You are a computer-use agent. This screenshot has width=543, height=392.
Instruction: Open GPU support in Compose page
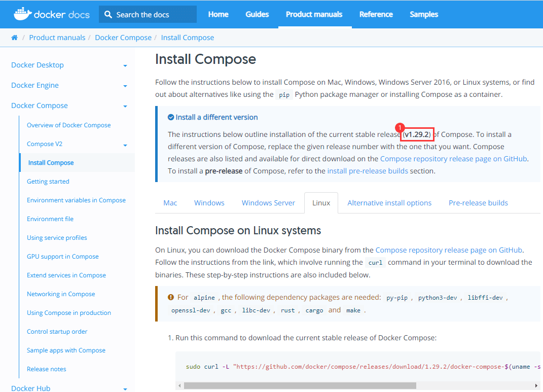[63, 256]
